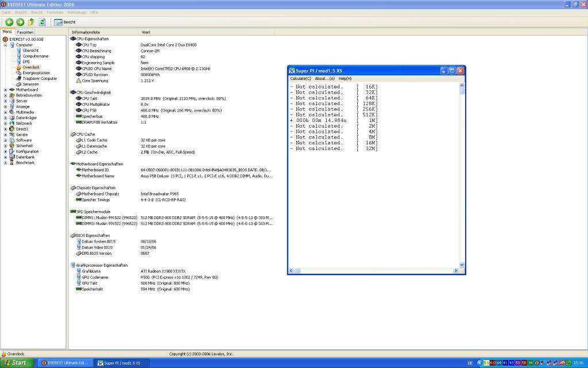
Task: Click the DMI icon in the tree
Action: pos(19,62)
